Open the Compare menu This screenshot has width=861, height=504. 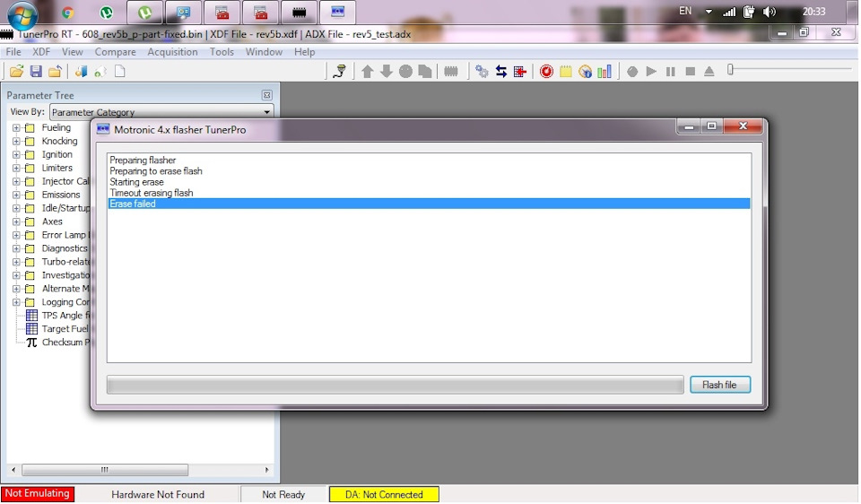click(116, 52)
